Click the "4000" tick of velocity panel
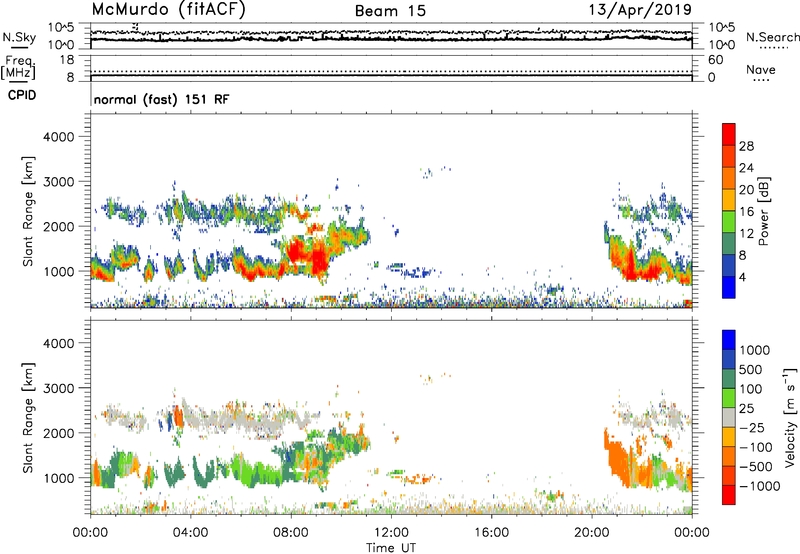 click(x=58, y=343)
